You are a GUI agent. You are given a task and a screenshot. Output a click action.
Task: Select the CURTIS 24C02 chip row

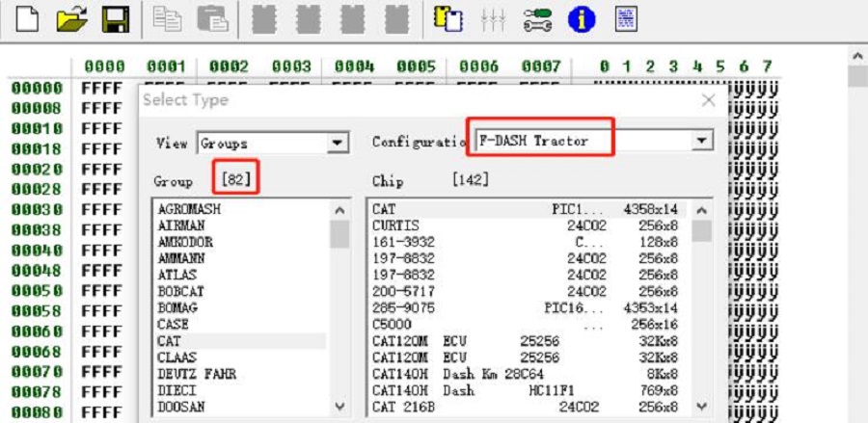(529, 225)
